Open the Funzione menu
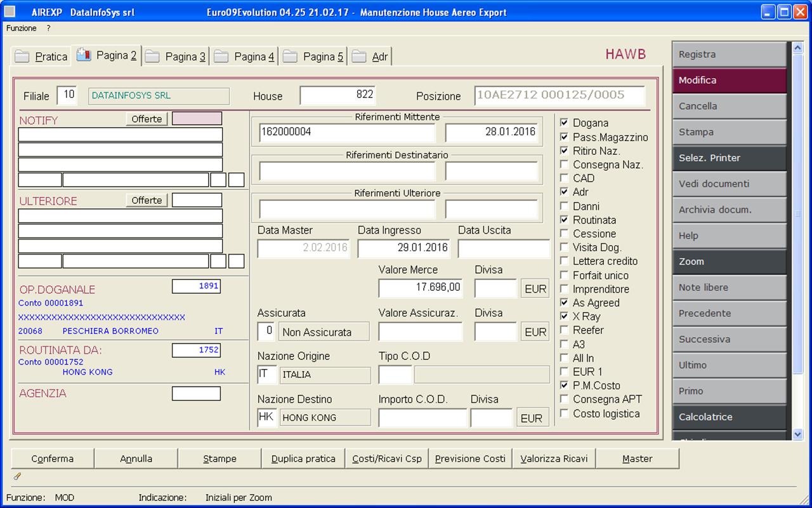Screen dimensions: 812x508 (x=22, y=29)
